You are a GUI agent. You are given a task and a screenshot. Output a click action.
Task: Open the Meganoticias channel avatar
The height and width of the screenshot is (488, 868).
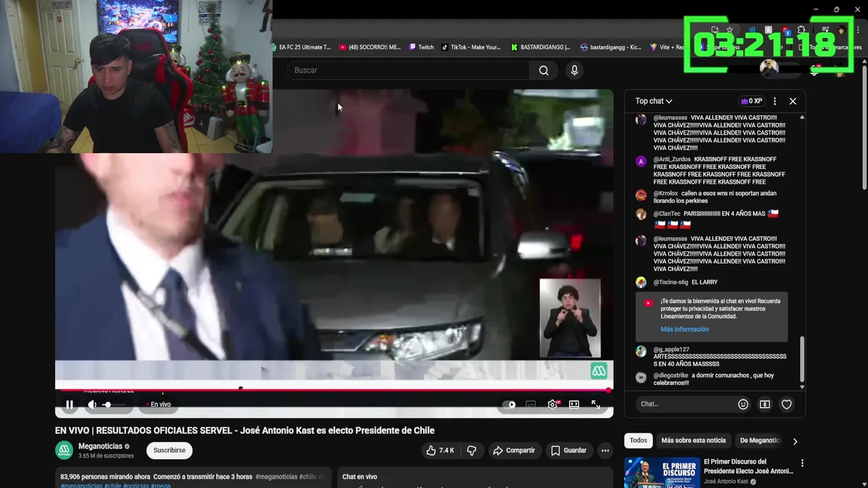[x=64, y=450]
